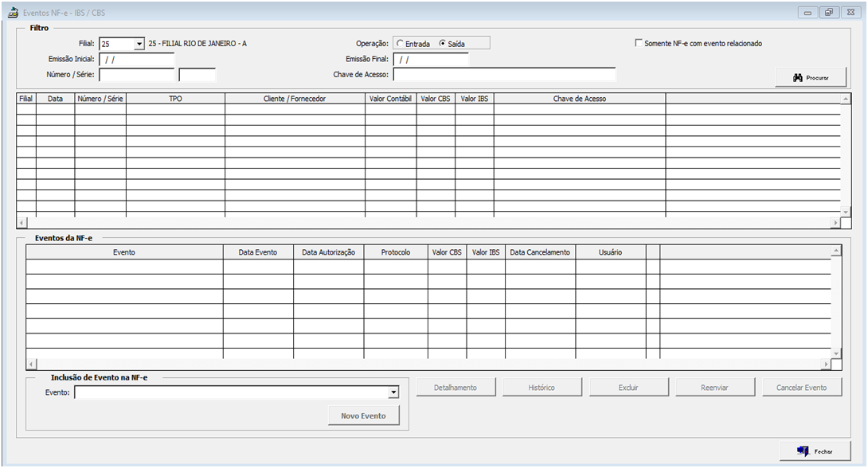Click the minimize window button
This screenshot has height=468, width=868.
(x=807, y=13)
